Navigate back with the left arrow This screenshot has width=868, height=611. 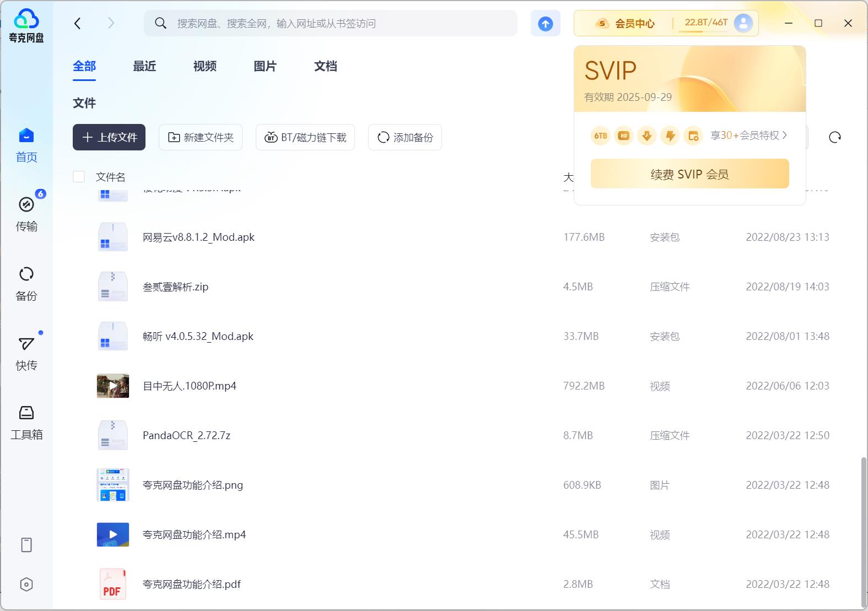[78, 23]
